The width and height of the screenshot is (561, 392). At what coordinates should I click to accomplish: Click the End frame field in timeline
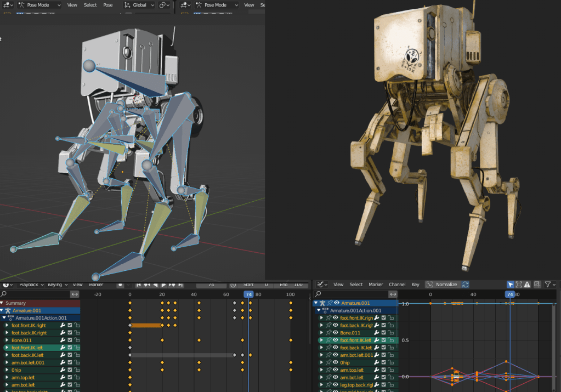click(292, 285)
